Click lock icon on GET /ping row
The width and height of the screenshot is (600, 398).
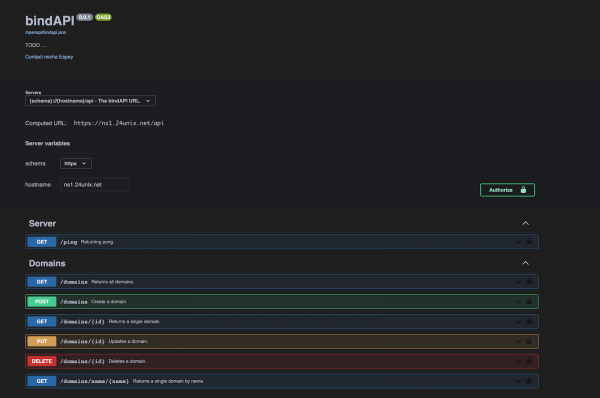[529, 241]
